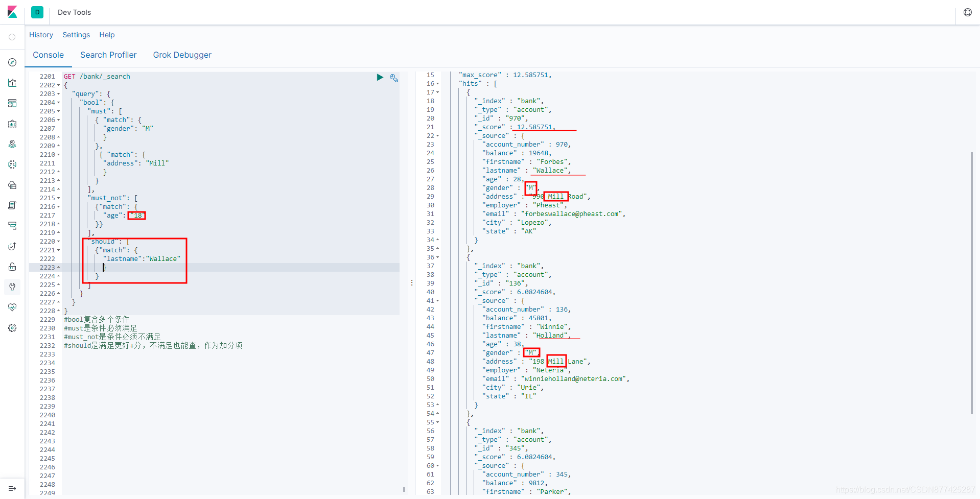Click the winnieholland@neteria.com email line

coord(556,379)
